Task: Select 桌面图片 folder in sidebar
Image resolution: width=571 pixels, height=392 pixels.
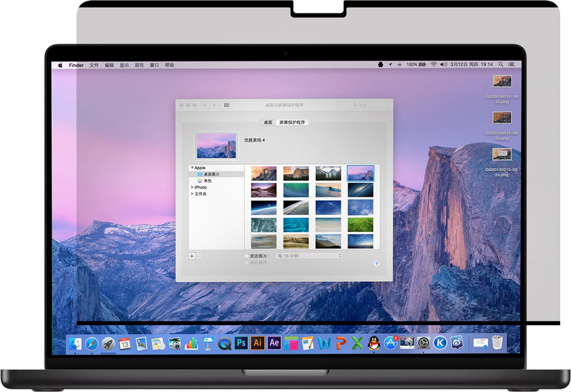Action: (217, 175)
